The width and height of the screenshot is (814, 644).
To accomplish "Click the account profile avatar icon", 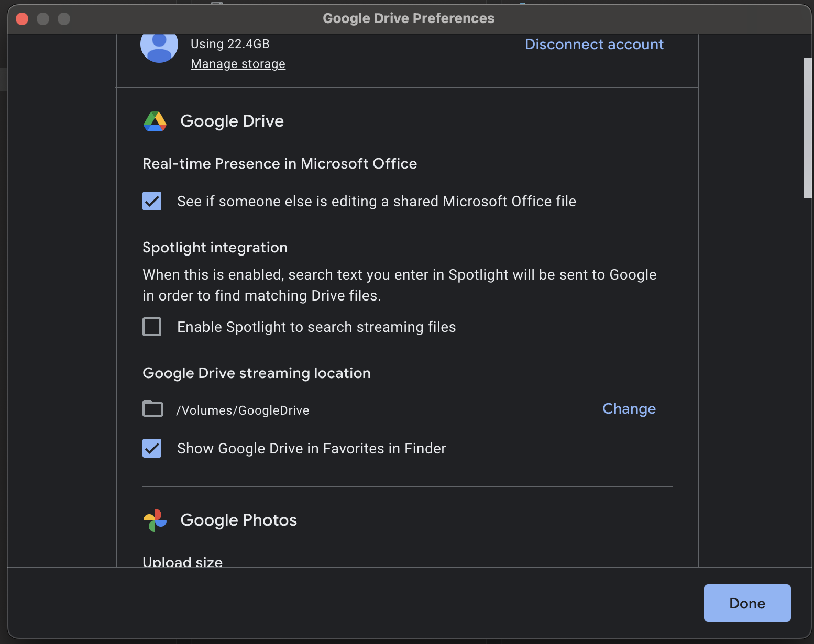I will tap(159, 47).
